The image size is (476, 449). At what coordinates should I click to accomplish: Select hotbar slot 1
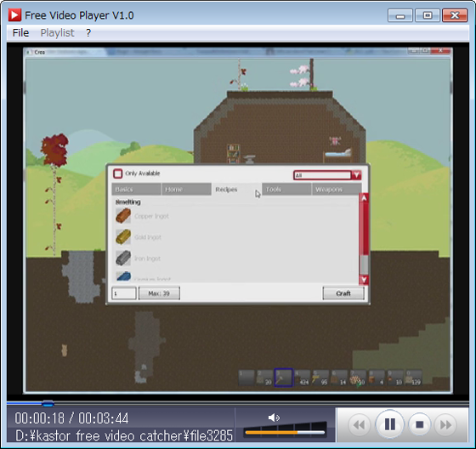click(x=246, y=378)
